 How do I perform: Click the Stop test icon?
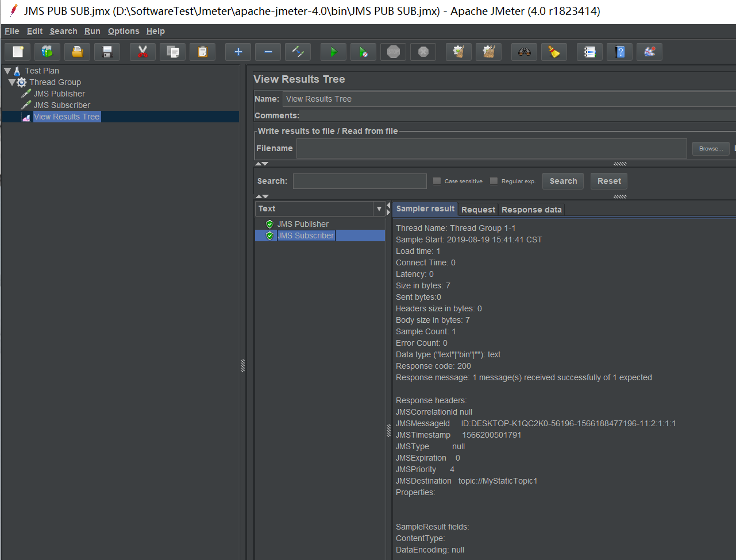[394, 52]
